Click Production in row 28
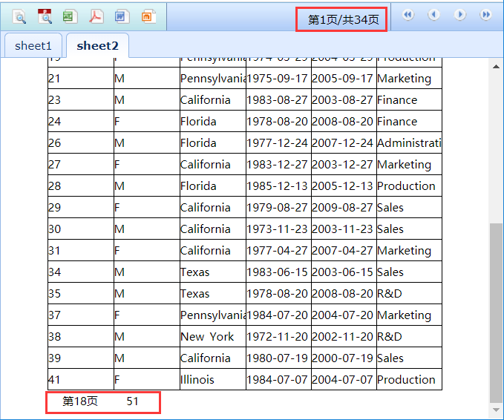This screenshot has width=504, height=420. pyautogui.click(x=409, y=186)
